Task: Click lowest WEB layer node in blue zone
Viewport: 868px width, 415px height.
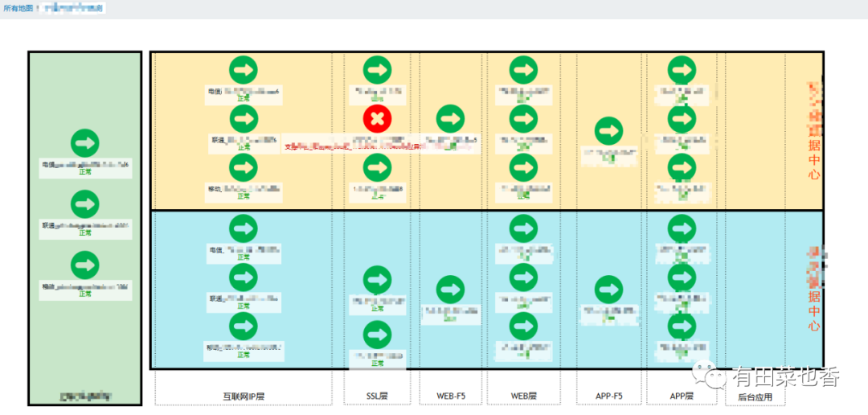Action: click(x=523, y=327)
